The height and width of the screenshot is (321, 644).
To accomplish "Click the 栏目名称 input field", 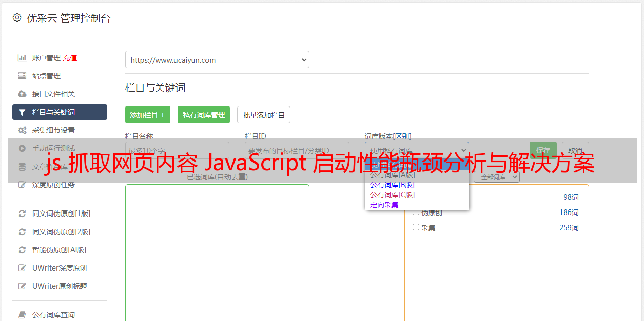I will pyautogui.click(x=177, y=150).
